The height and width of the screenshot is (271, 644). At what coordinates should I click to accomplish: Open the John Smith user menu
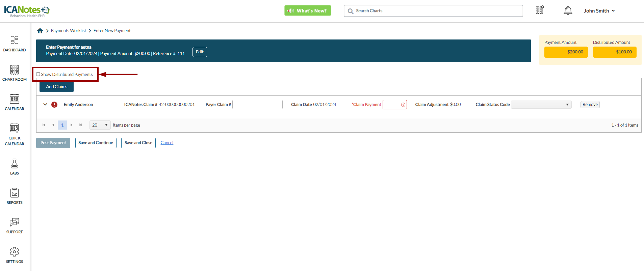[599, 11]
